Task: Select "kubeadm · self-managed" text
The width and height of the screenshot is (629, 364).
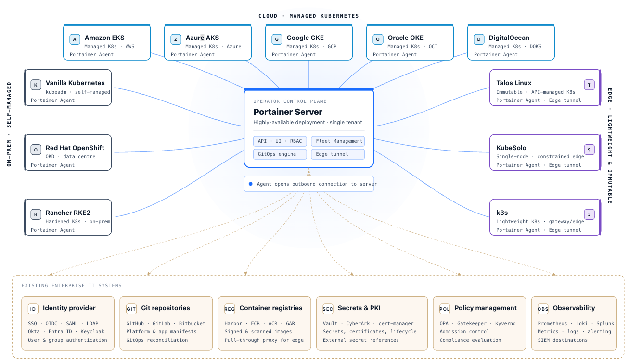Action: (x=78, y=92)
